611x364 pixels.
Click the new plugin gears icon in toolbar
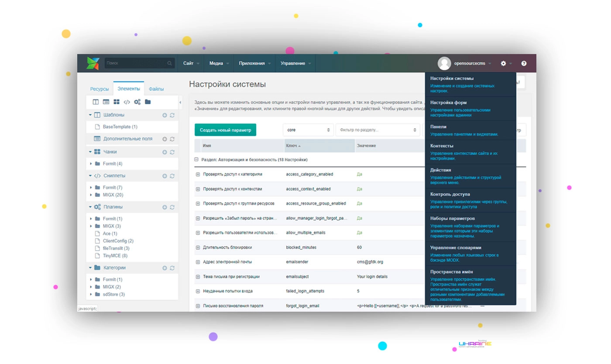(x=137, y=102)
